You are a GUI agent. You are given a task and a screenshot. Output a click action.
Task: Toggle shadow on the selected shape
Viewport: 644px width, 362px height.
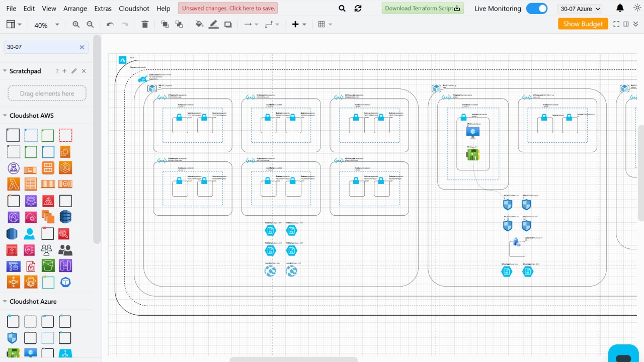coord(228,24)
